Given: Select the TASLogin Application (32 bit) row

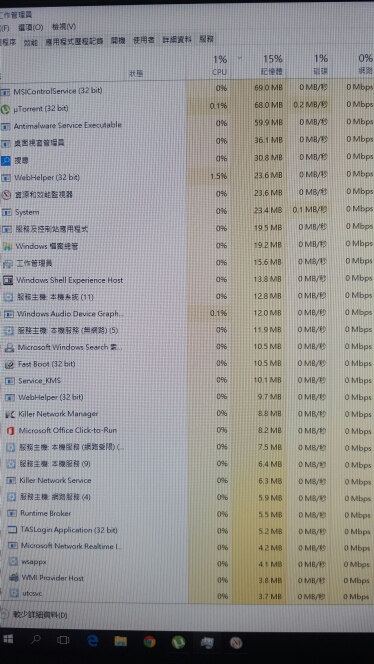Looking at the screenshot, I should 187,530.
